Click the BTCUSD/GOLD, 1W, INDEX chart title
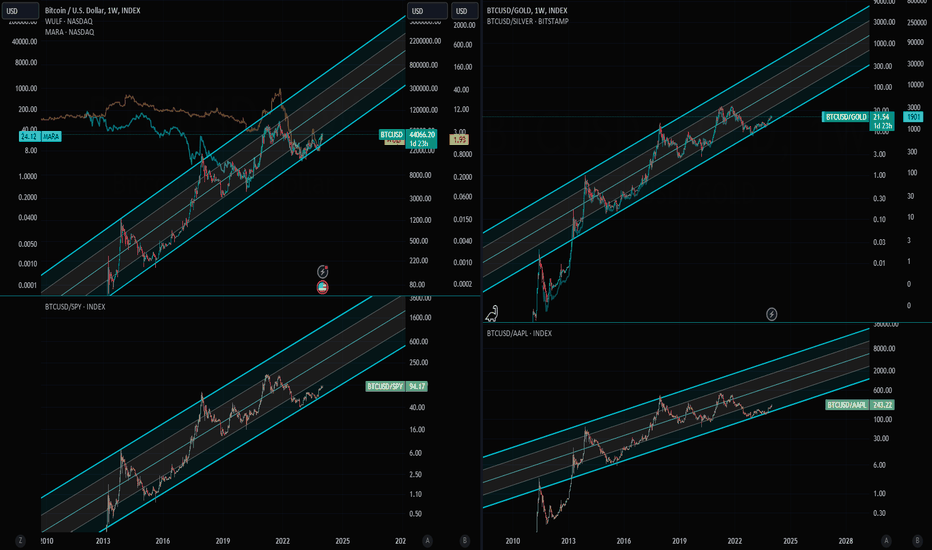The image size is (932, 550). pyautogui.click(x=527, y=11)
